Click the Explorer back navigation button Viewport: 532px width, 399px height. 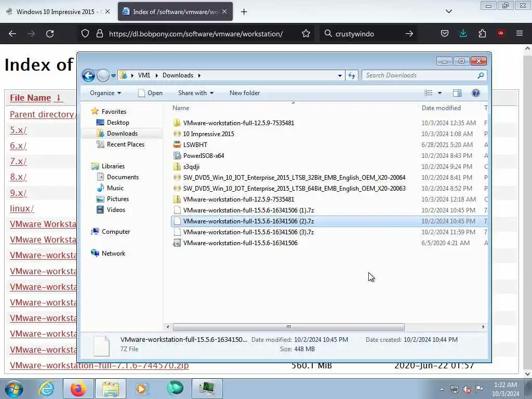point(88,75)
